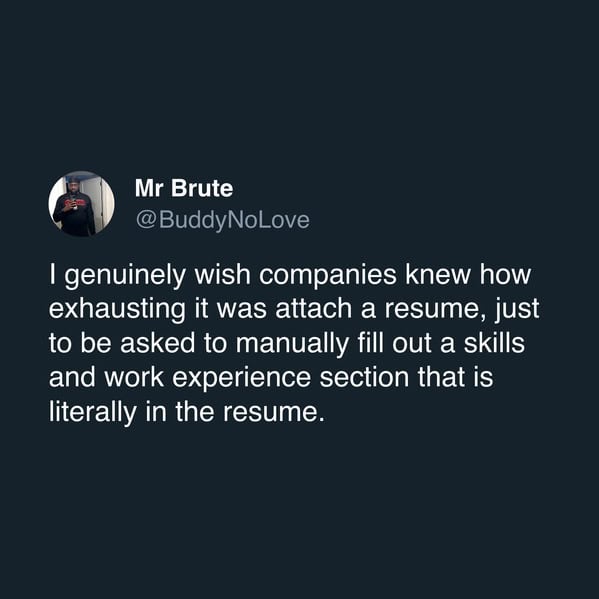Click the word "companies" in the tweet
Viewport: 599px width, 599px height.
pyautogui.click(x=328, y=277)
